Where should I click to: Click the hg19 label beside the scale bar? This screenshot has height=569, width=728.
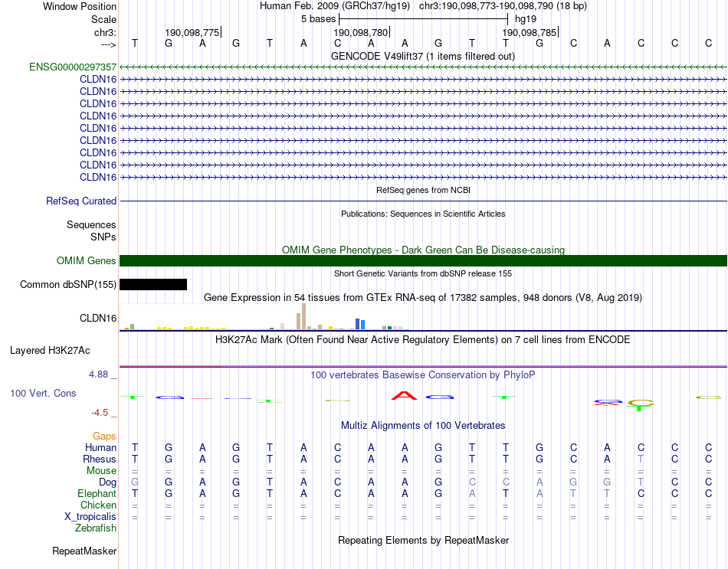click(x=526, y=19)
